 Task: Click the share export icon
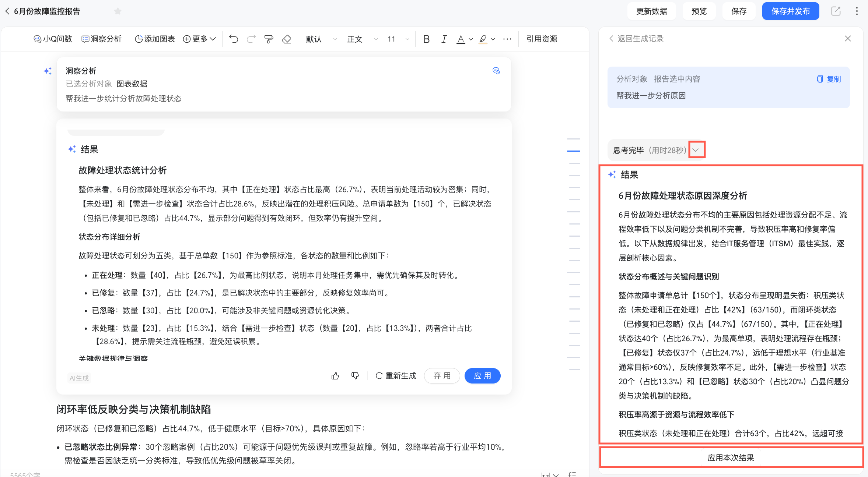point(836,11)
